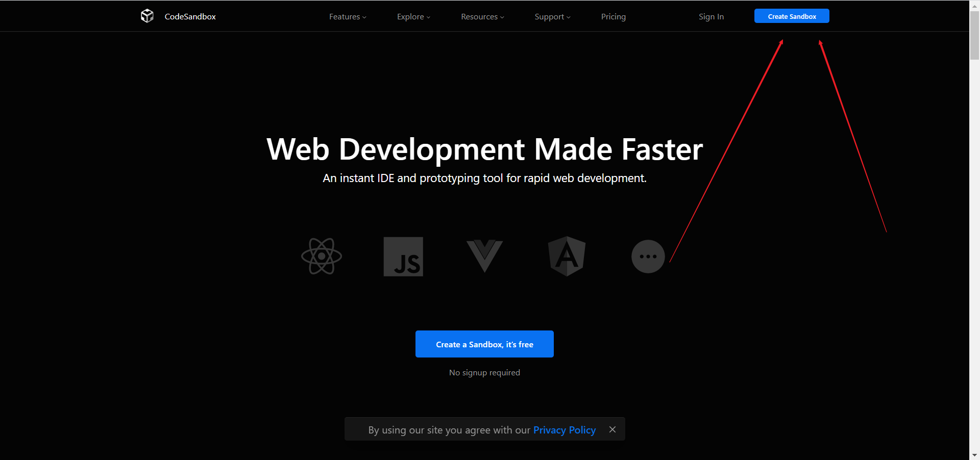This screenshot has width=980, height=460.
Task: Click the "Web Development Made Faster" heading
Action: (x=484, y=149)
